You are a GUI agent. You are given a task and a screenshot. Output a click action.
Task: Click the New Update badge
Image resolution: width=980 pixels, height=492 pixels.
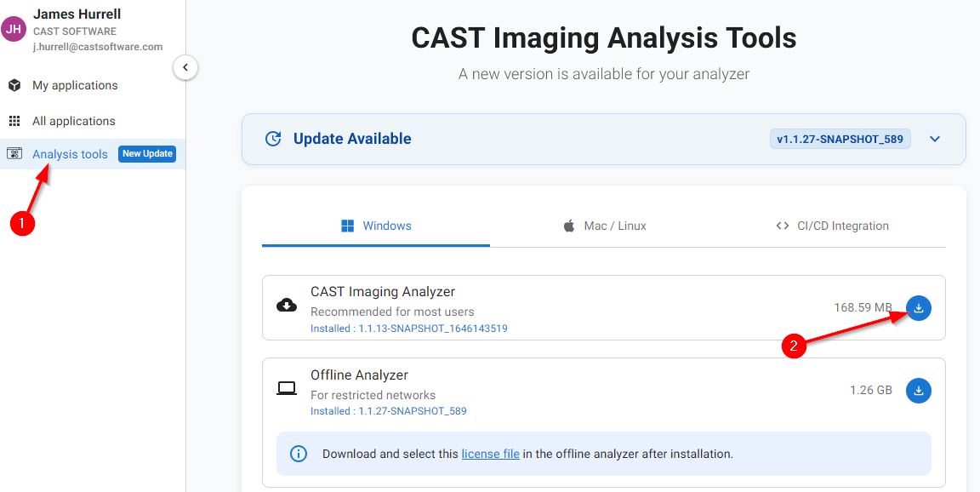pyautogui.click(x=147, y=154)
